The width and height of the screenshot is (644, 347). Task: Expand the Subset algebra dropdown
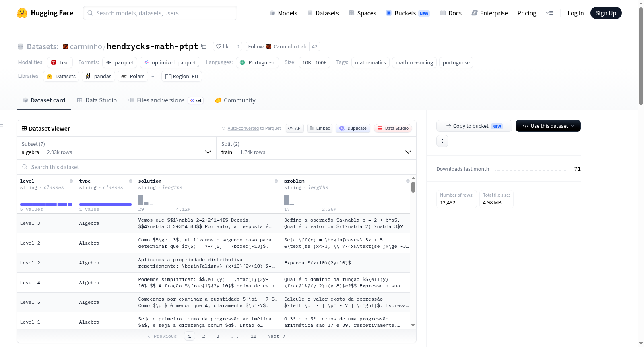(x=116, y=148)
